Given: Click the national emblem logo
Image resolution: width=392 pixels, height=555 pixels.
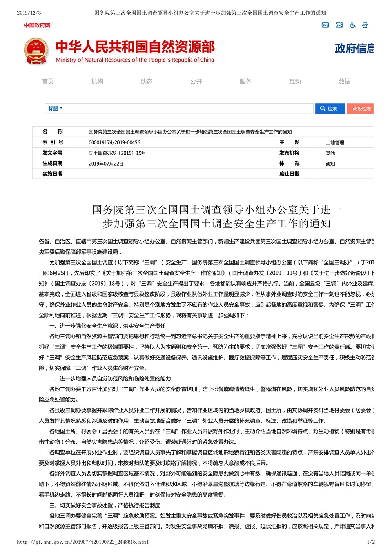Looking at the screenshot, I should (x=36, y=51).
